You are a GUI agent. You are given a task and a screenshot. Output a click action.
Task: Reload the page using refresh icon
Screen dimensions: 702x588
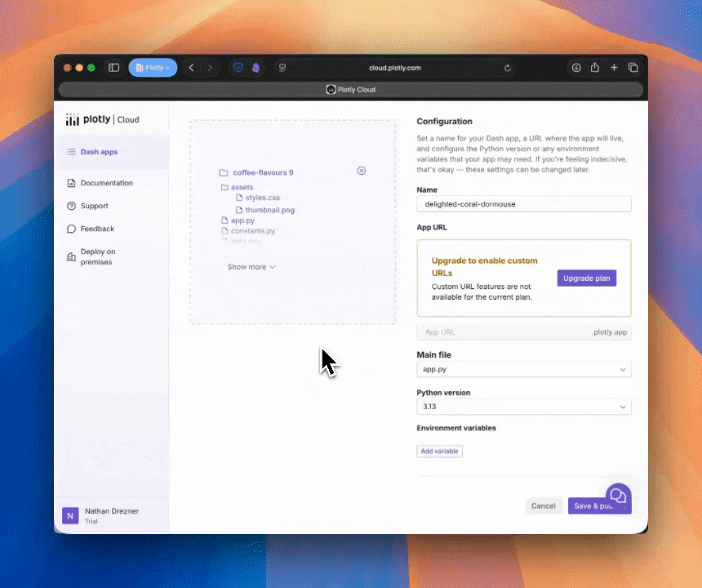(x=508, y=68)
